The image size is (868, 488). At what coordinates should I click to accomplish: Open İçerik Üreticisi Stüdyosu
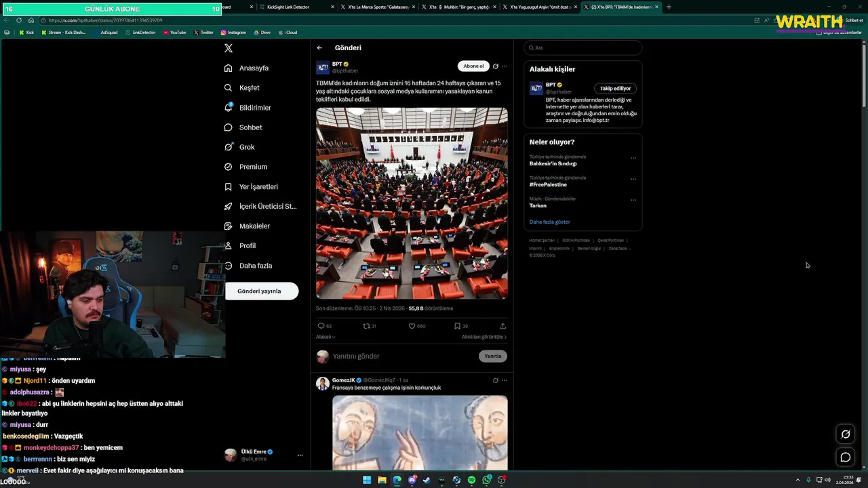pyautogui.click(x=260, y=206)
